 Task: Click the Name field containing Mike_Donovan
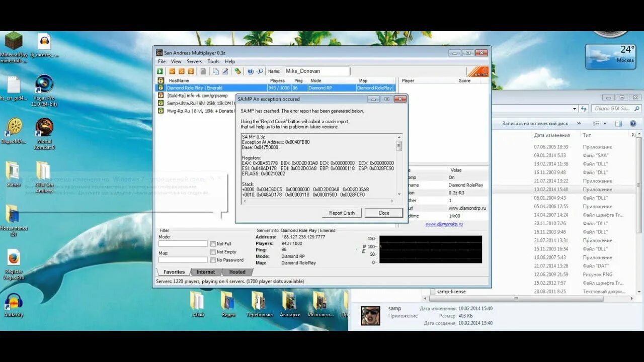(317, 71)
